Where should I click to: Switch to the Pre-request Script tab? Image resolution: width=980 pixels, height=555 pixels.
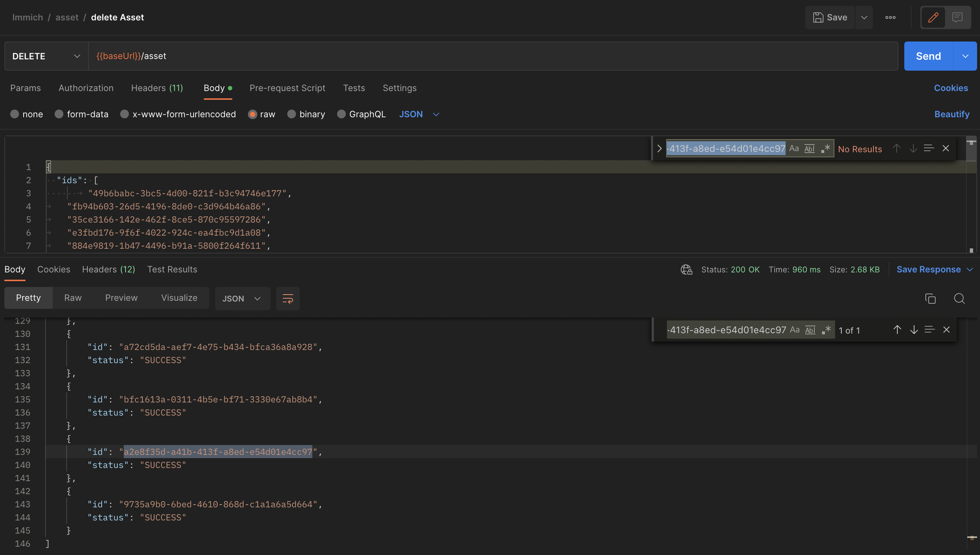click(x=287, y=88)
